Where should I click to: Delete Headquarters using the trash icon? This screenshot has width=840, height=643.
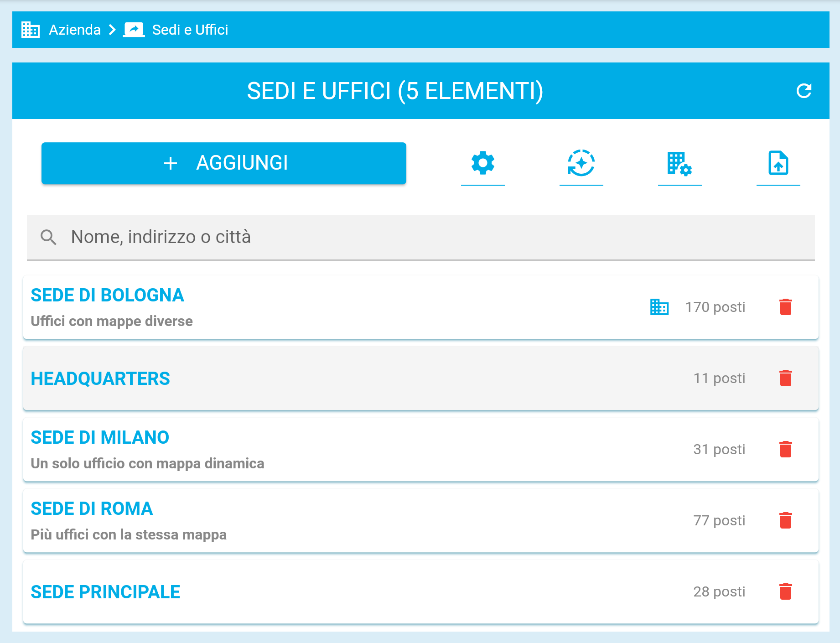point(785,378)
